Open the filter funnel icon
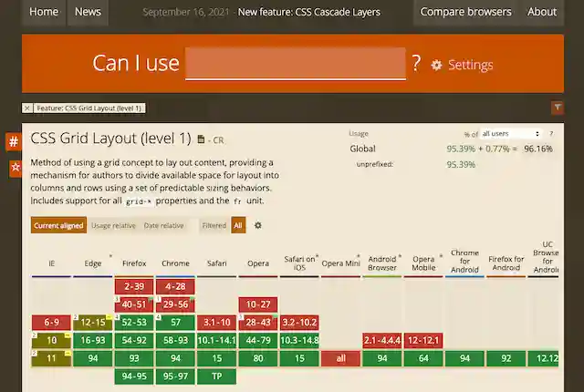This screenshot has width=584, height=392. tap(558, 108)
